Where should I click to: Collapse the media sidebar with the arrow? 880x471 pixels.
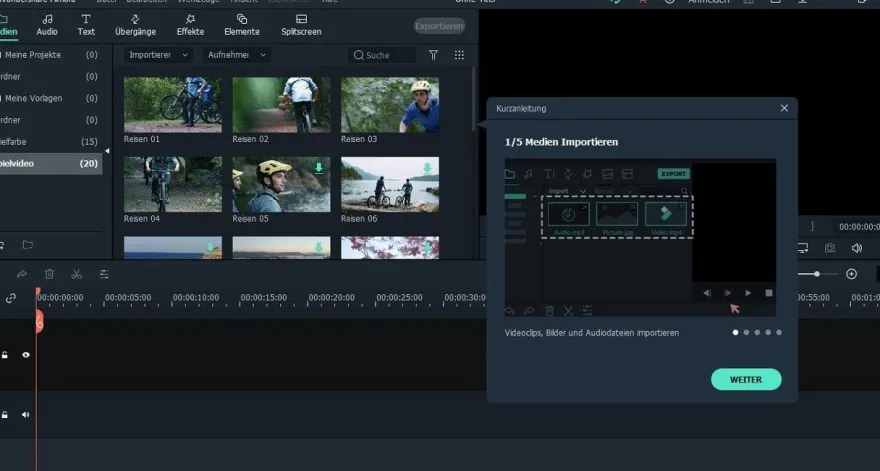[x=107, y=151]
